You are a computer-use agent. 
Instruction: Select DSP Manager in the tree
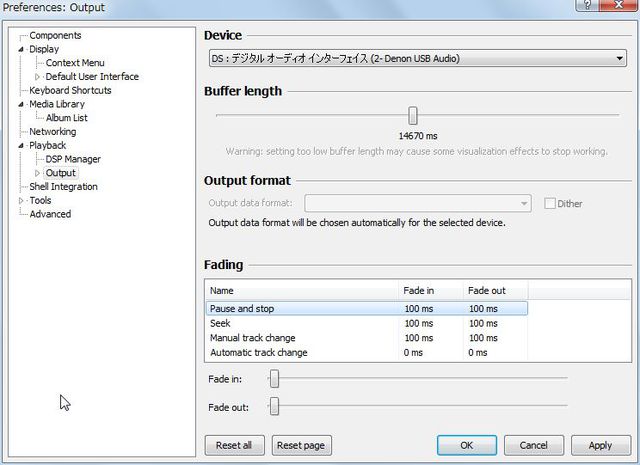click(x=73, y=159)
